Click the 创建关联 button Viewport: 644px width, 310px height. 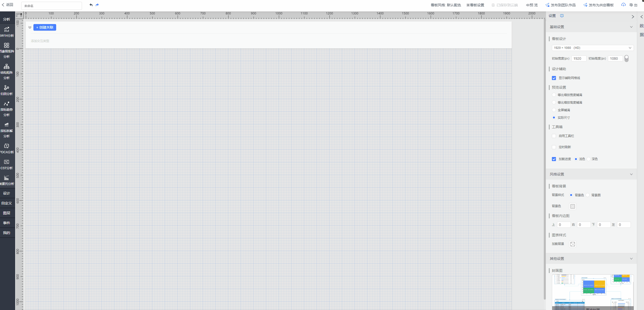click(x=45, y=27)
